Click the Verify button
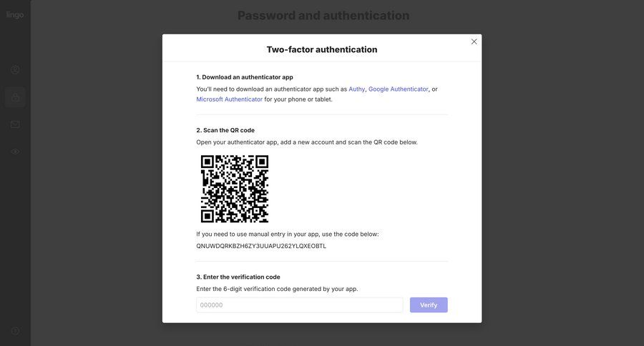The height and width of the screenshot is (346, 644). [429, 305]
